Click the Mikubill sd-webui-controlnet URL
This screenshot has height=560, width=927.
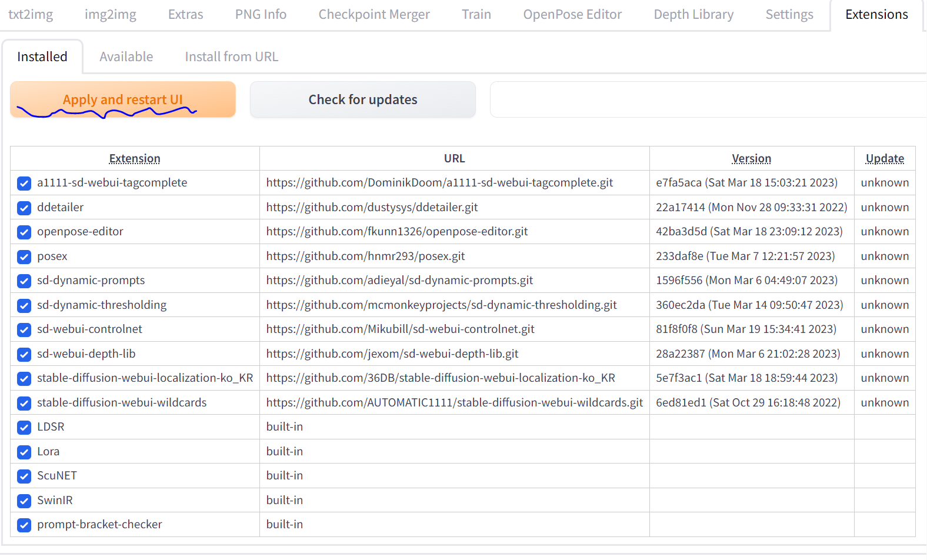[400, 329]
